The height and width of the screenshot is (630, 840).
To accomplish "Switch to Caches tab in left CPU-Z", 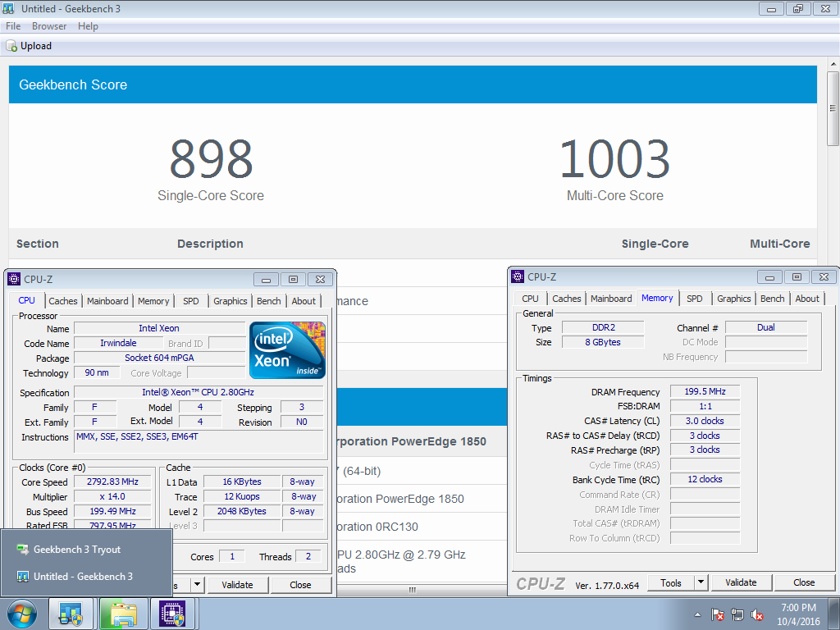I will coord(63,301).
